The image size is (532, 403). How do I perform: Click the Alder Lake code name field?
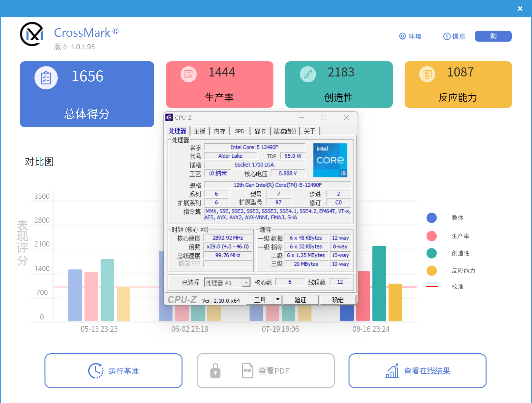(230, 156)
